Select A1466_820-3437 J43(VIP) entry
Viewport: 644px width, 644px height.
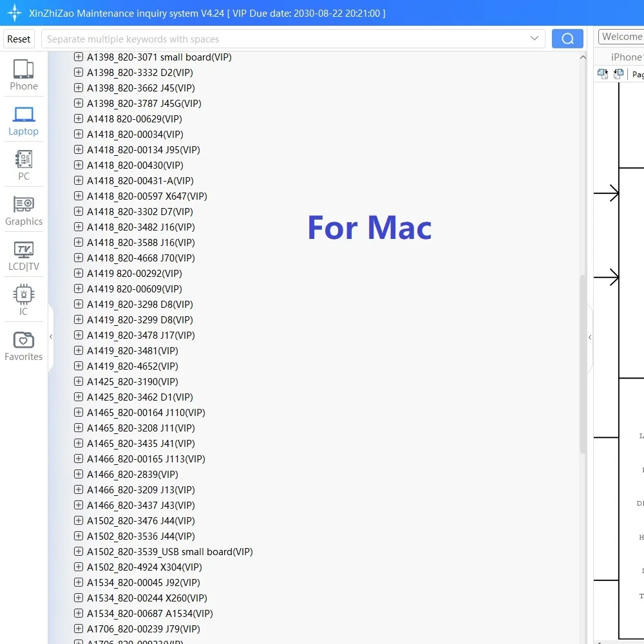[141, 506]
